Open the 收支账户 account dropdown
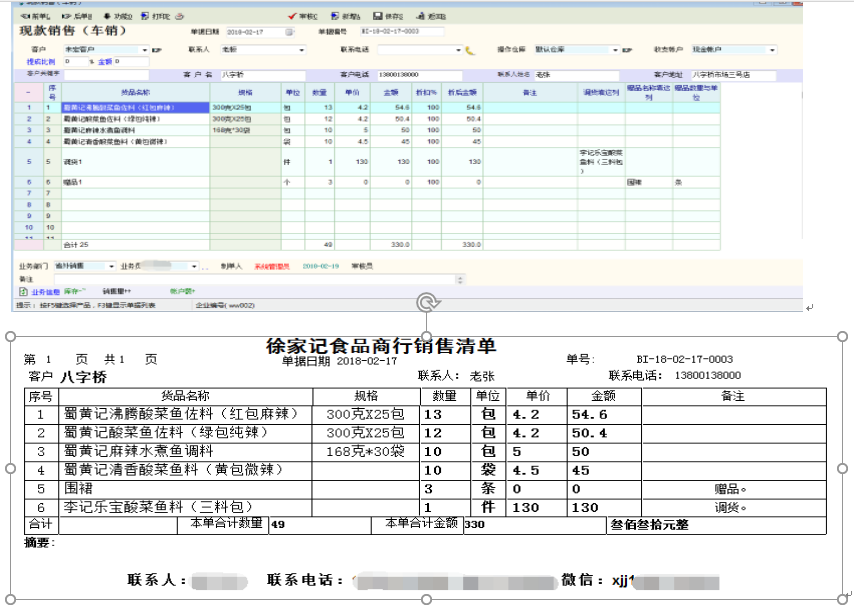Viewport: 854px width, 610px height. [776, 49]
